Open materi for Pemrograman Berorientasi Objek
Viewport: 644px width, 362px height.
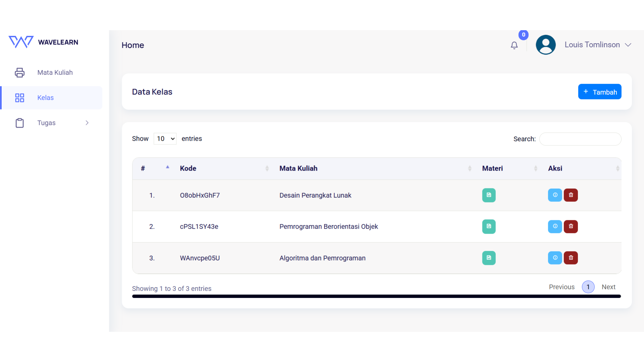[489, 227]
